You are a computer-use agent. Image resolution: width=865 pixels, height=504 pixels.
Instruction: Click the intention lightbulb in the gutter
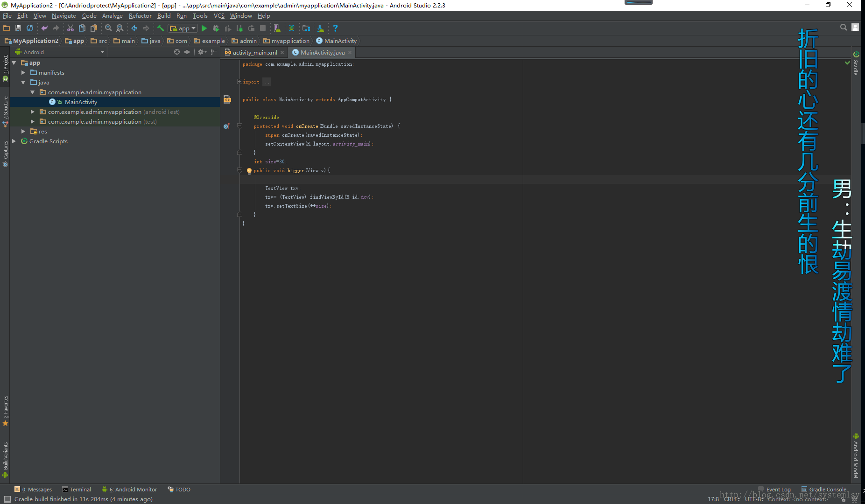click(x=249, y=171)
